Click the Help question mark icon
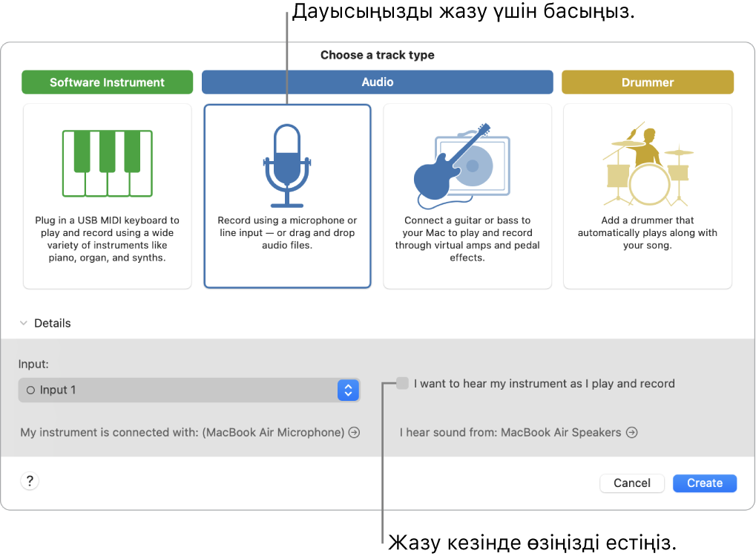The width and height of the screenshot is (756, 559). (30, 480)
